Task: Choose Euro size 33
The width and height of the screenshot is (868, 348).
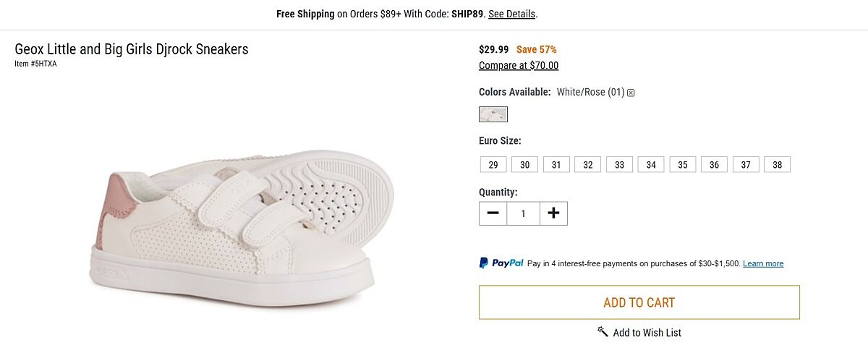Action: (619, 165)
